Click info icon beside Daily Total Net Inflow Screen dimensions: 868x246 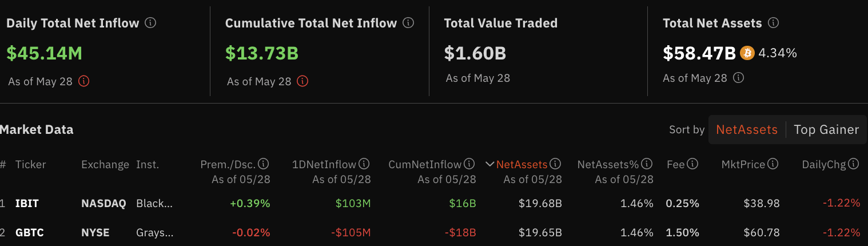pyautogui.click(x=150, y=23)
